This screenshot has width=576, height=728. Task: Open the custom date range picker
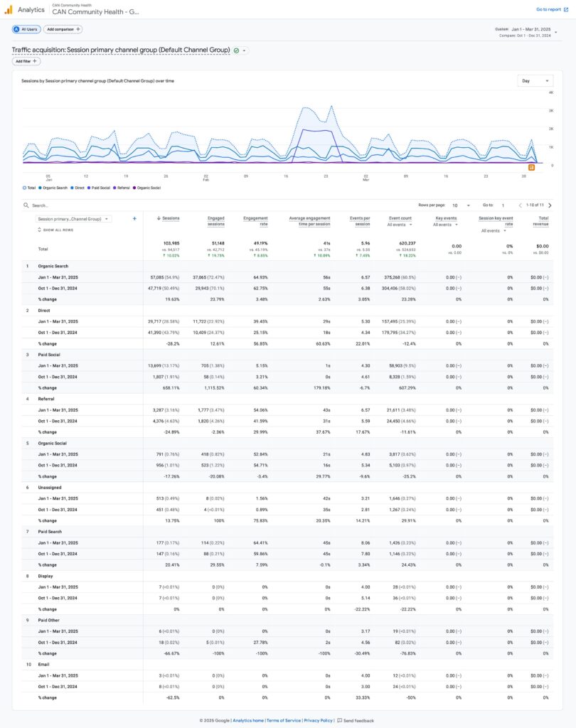pos(526,31)
